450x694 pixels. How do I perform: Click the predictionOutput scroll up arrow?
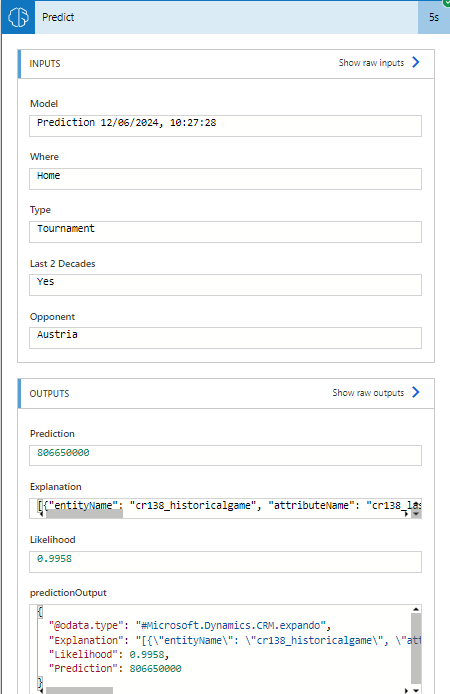click(416, 609)
